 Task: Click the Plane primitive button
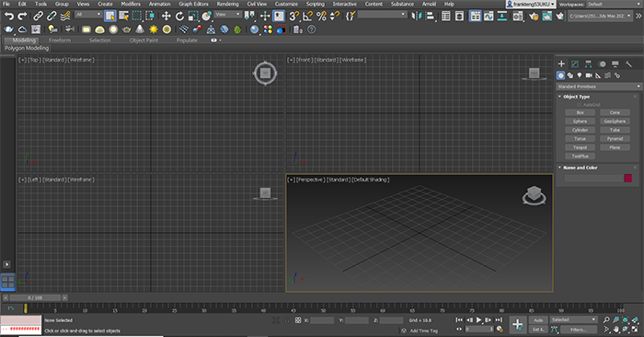[x=615, y=147]
